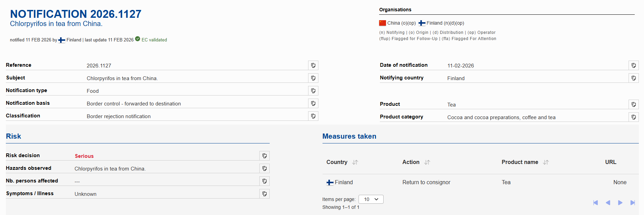Copy the Notifying country Finland value
Screen dimensions: 644x215
[x=634, y=78]
